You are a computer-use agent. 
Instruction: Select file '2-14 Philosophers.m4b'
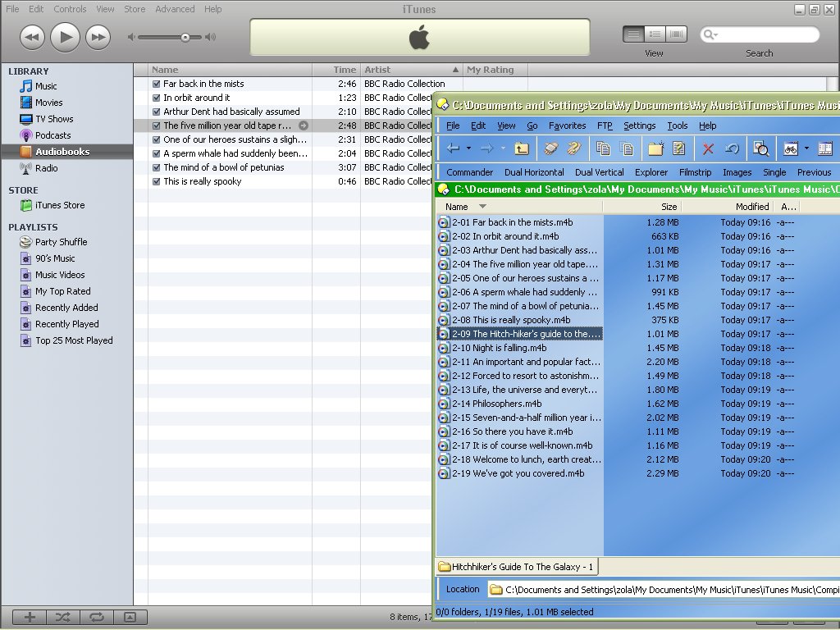496,404
